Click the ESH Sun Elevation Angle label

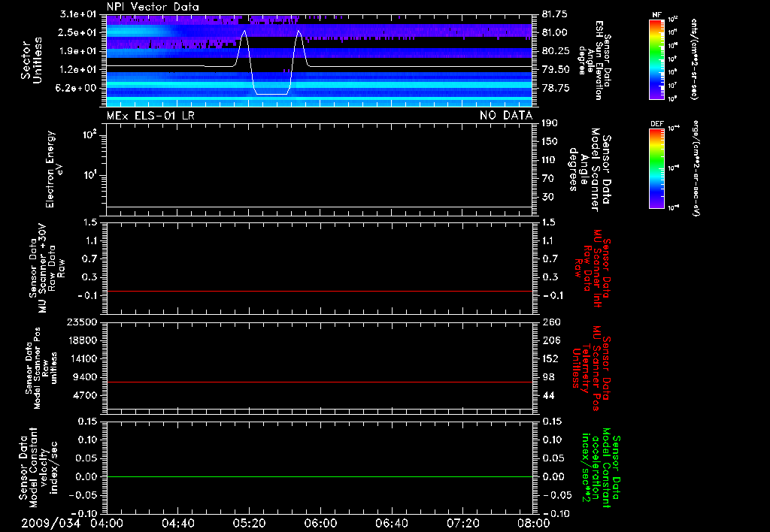600,60
